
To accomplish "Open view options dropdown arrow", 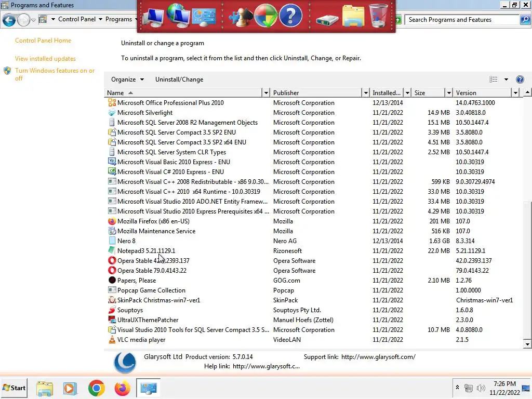I will pyautogui.click(x=506, y=79).
